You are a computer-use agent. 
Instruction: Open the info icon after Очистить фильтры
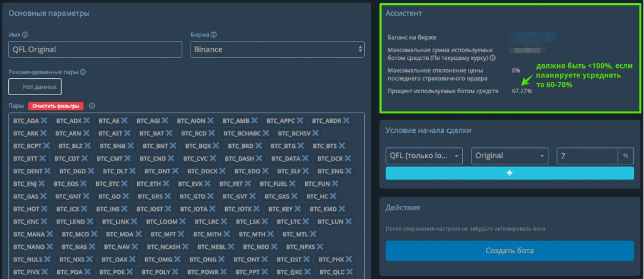pyautogui.click(x=92, y=106)
